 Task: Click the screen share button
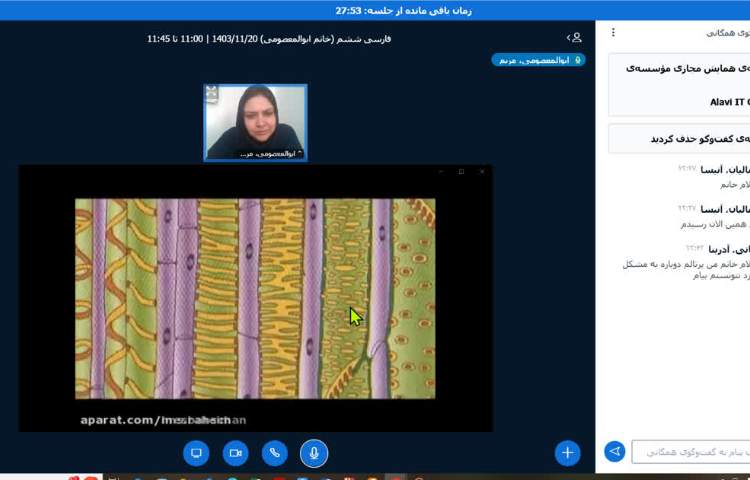click(x=196, y=453)
